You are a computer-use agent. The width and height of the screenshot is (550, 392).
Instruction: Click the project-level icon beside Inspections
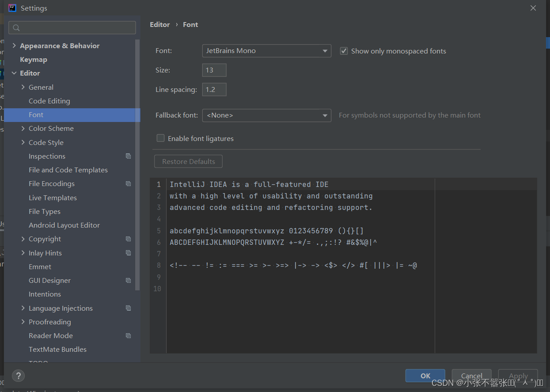(x=128, y=156)
